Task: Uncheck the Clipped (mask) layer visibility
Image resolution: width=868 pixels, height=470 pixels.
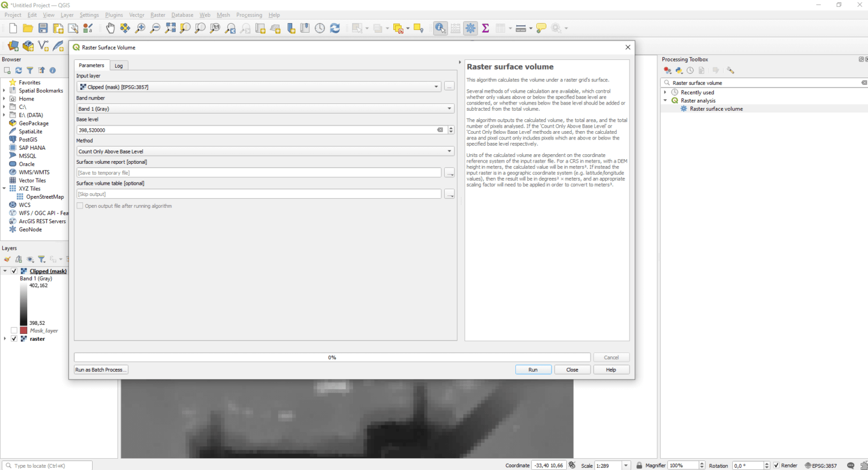Action: (14, 271)
